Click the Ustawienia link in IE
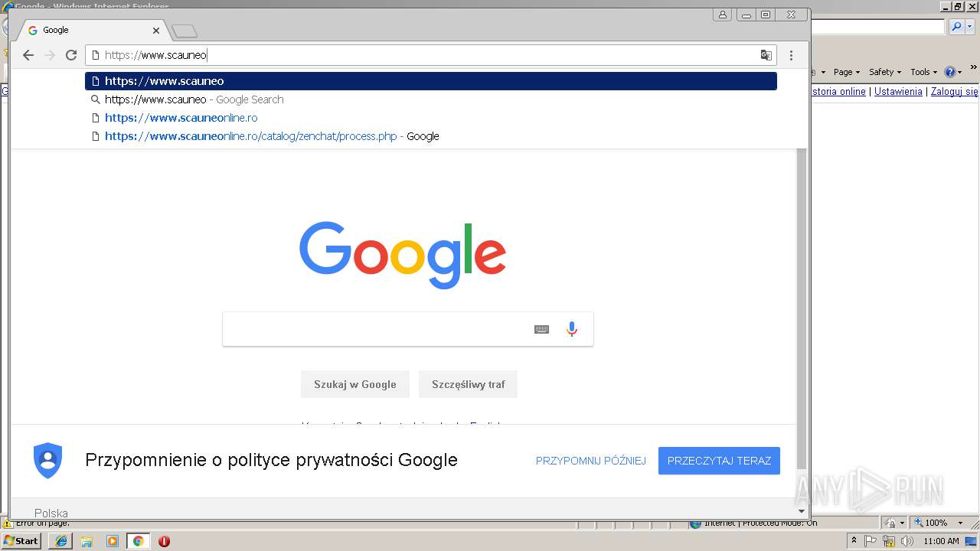 (898, 91)
